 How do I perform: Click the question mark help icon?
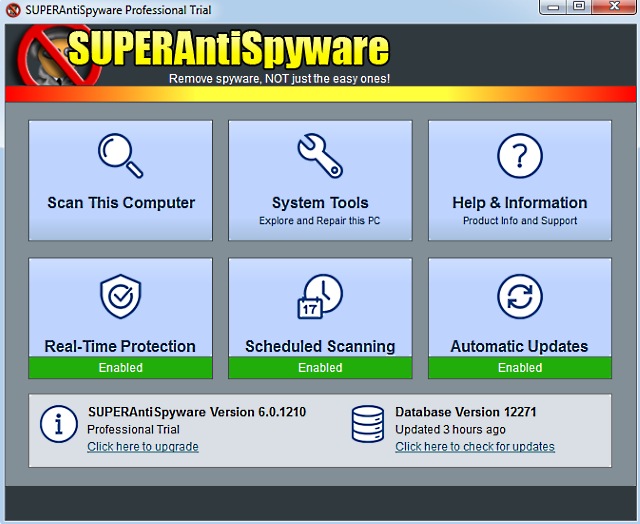[x=520, y=155]
